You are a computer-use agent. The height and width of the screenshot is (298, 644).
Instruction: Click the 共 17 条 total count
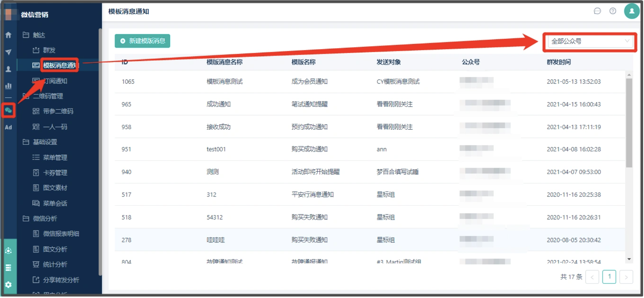tap(571, 277)
